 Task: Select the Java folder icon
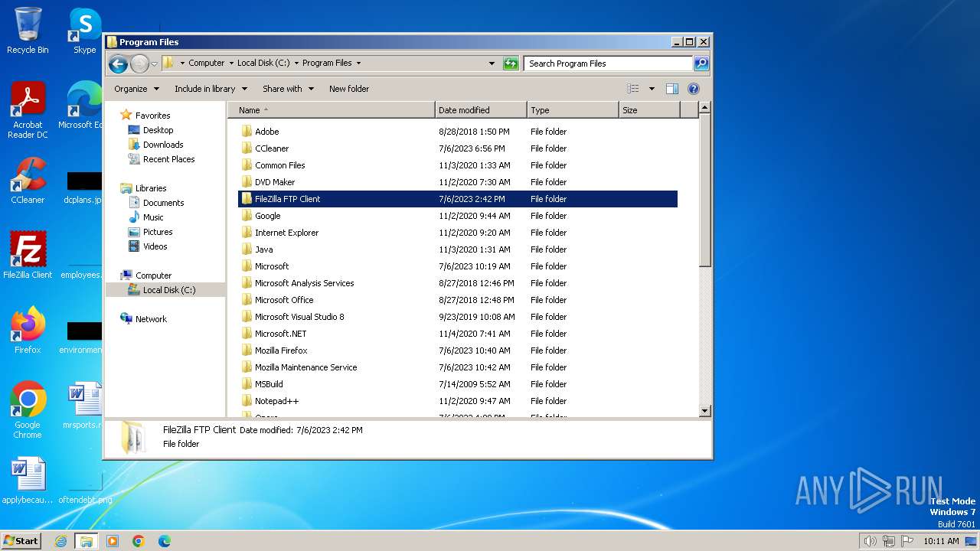click(247, 249)
